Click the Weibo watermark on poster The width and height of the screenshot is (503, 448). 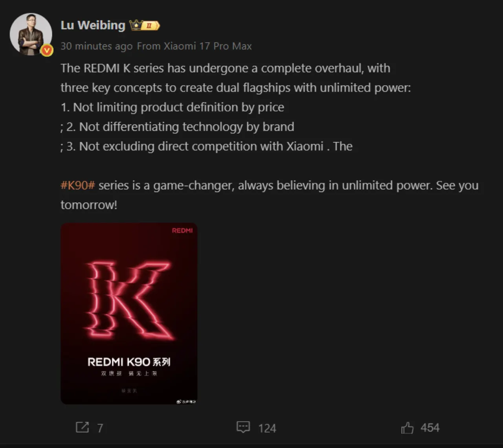(x=186, y=401)
